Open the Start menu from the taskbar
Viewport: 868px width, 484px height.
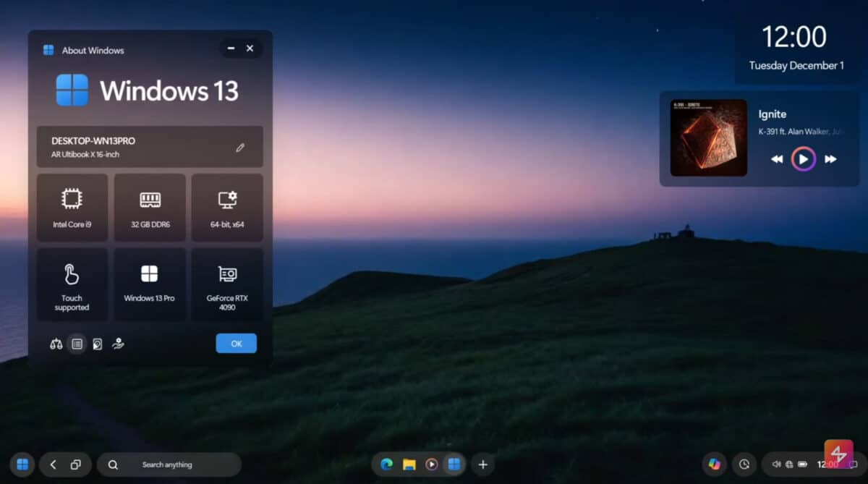(22, 464)
